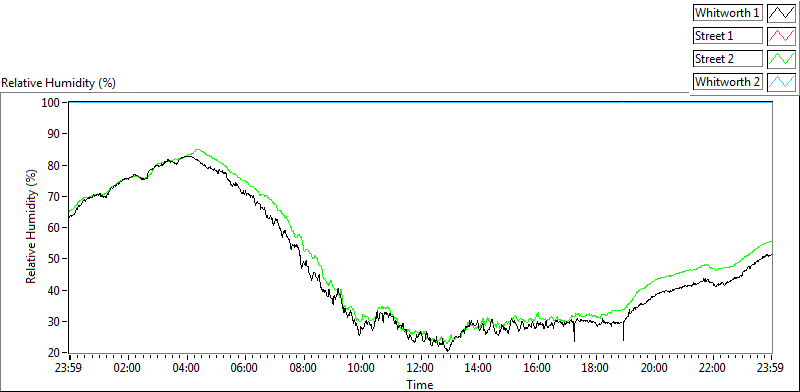The width and height of the screenshot is (800, 392).
Task: Select the Street 1 legend label
Action: click(727, 36)
